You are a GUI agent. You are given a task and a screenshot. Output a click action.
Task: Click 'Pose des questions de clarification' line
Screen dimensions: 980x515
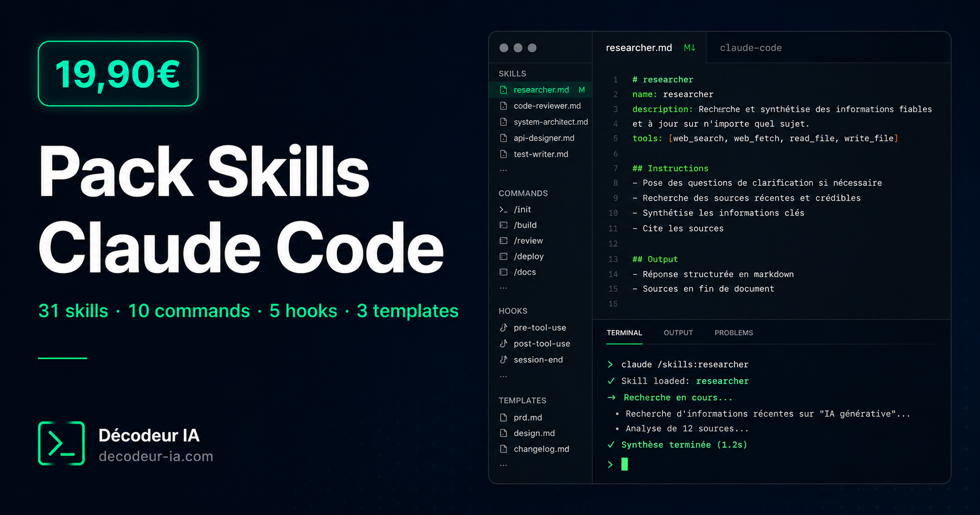[x=757, y=183]
